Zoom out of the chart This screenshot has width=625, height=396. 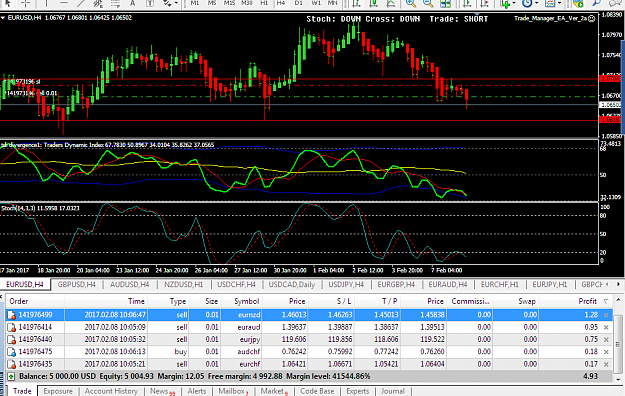(428, 3)
